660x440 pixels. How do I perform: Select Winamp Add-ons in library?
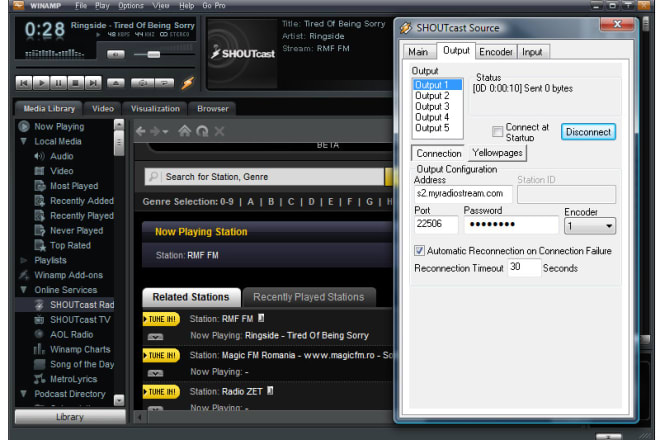click(68, 275)
